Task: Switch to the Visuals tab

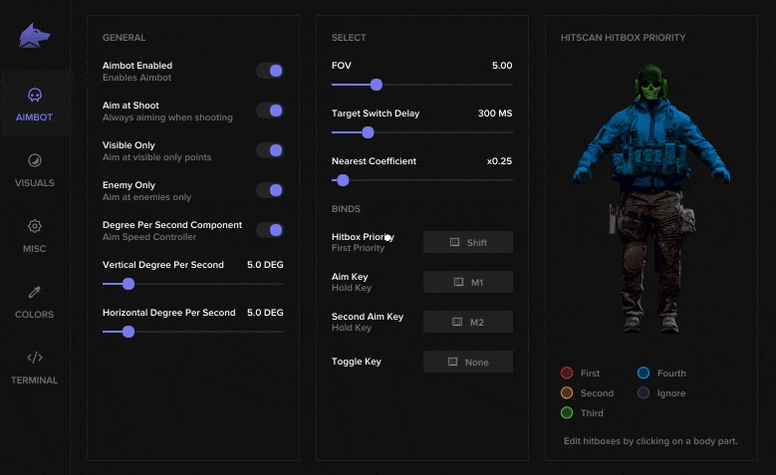Action: click(x=34, y=170)
